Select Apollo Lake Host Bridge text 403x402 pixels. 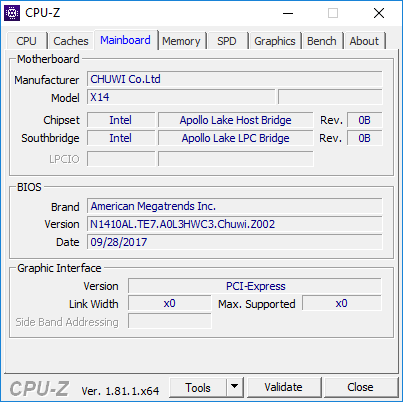tap(236, 120)
